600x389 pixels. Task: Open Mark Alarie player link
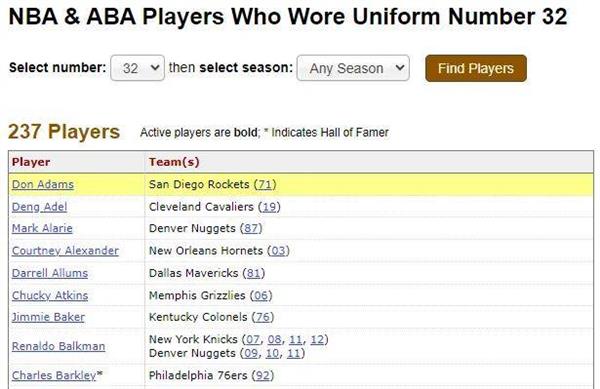click(x=42, y=228)
